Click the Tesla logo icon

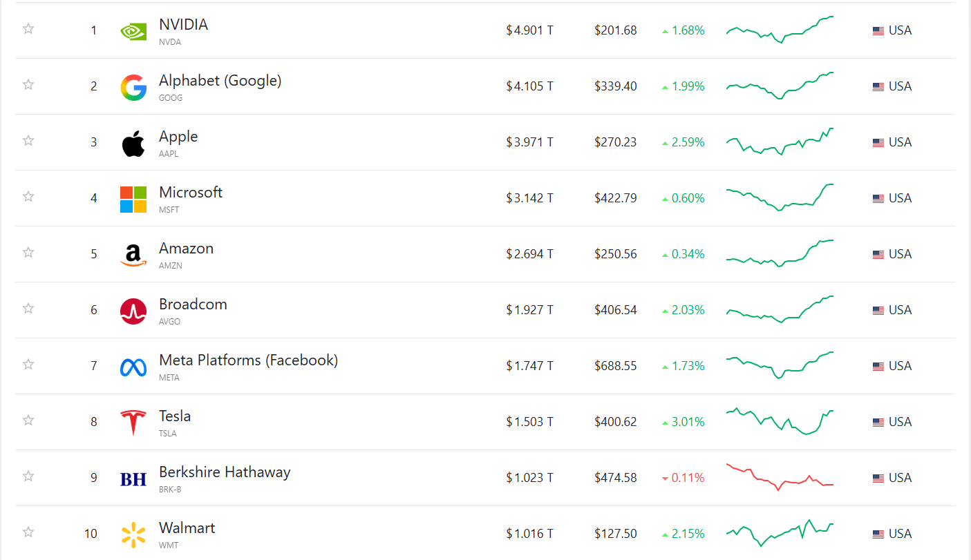pyautogui.click(x=133, y=423)
